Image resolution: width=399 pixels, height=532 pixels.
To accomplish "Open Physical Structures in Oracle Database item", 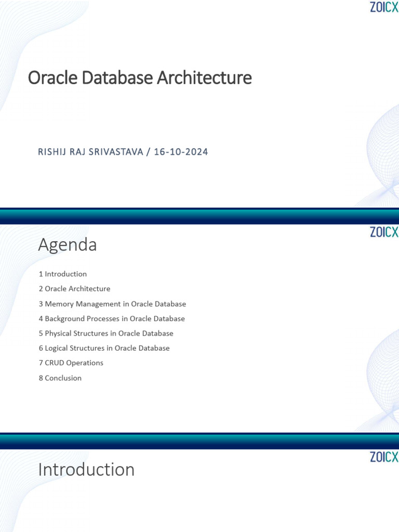I will (106, 334).
